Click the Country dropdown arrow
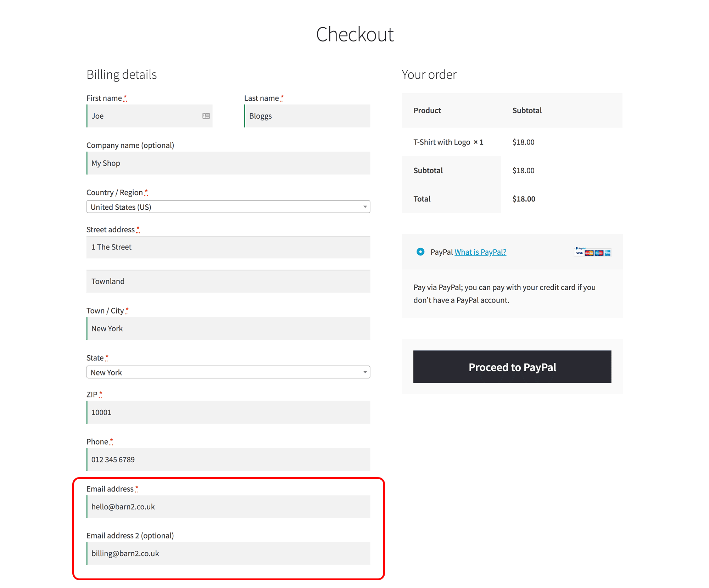709x588 pixels. (365, 207)
